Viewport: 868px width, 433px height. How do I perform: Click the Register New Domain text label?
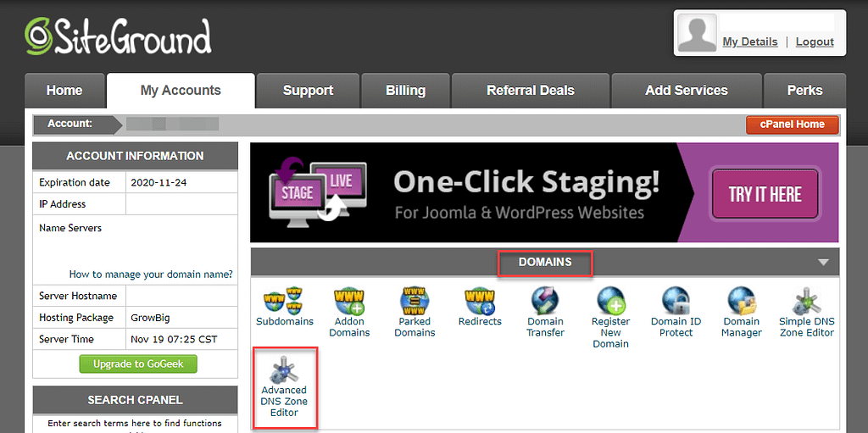[x=610, y=333]
